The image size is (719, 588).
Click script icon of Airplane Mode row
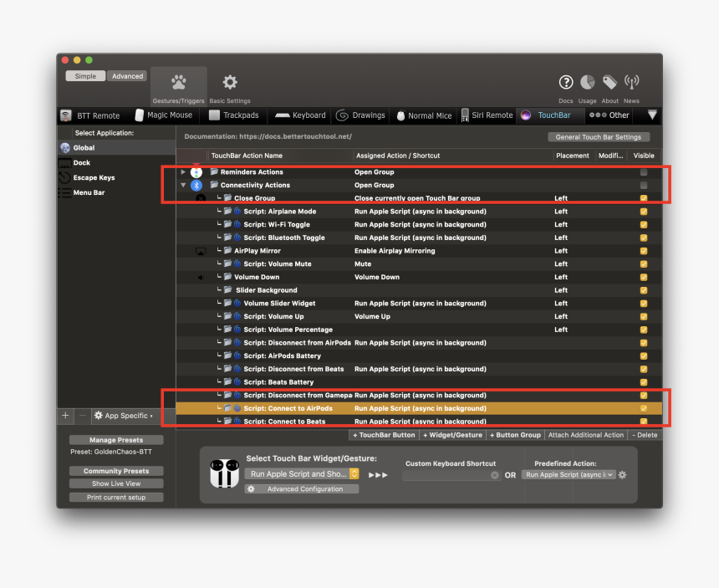coord(237,212)
